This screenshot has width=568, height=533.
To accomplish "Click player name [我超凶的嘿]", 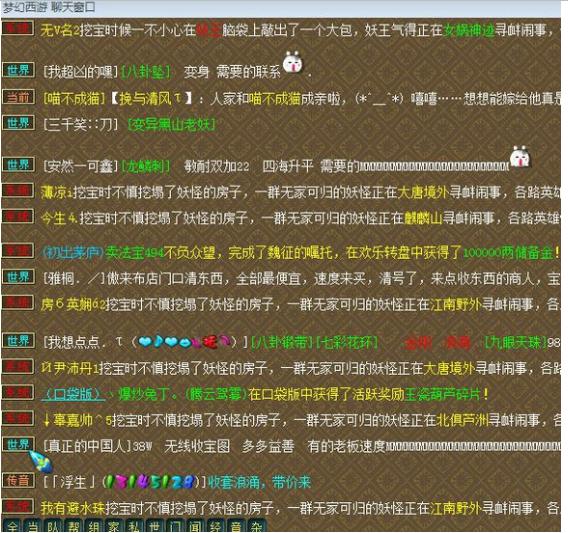I will click(80, 72).
